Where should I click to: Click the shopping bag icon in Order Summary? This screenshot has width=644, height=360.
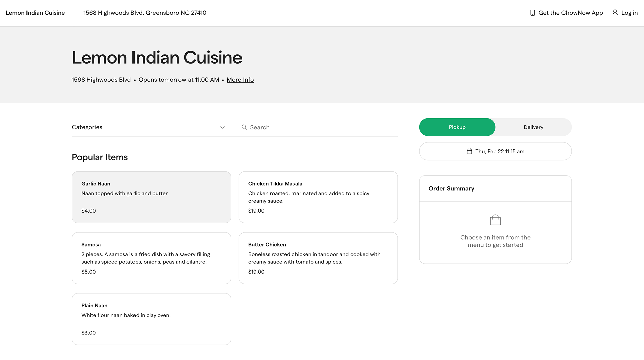pos(495,220)
